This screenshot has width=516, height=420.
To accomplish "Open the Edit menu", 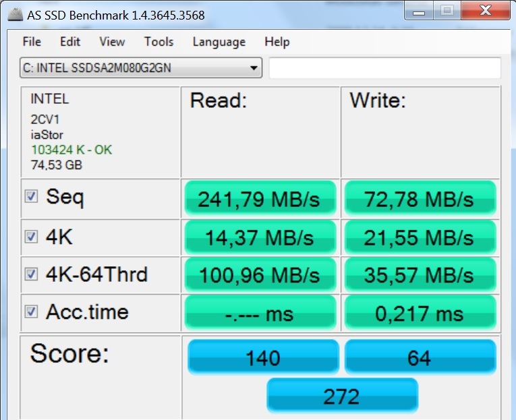I will click(x=70, y=42).
